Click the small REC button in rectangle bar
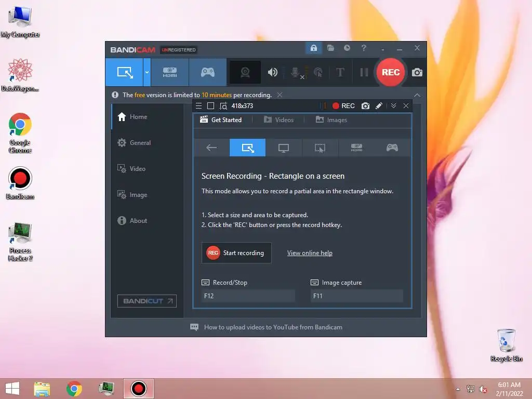The image size is (532, 399). click(x=343, y=106)
